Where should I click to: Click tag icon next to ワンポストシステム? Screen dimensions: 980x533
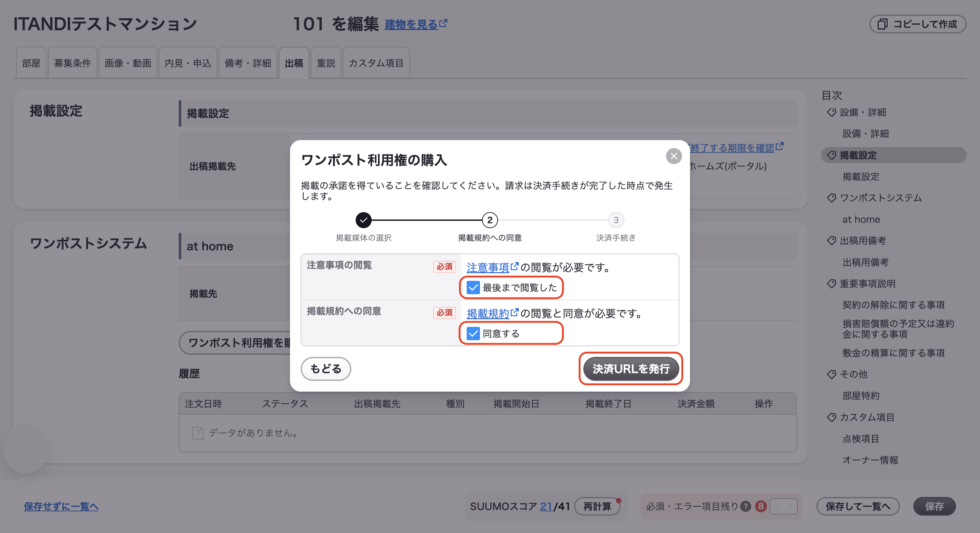tap(831, 198)
